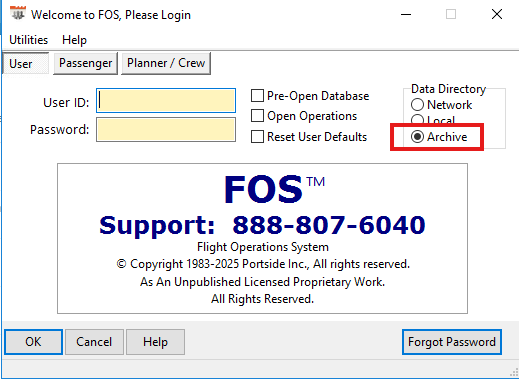Viewport: 519px width, 379px height.
Task: Check the Open Operations option
Action: pyautogui.click(x=257, y=116)
